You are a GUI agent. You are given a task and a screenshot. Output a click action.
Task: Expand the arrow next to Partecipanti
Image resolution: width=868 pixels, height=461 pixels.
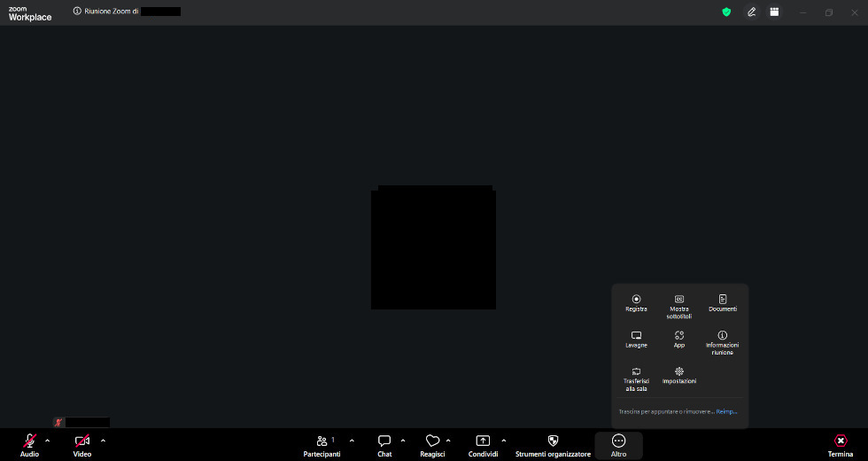click(x=352, y=441)
